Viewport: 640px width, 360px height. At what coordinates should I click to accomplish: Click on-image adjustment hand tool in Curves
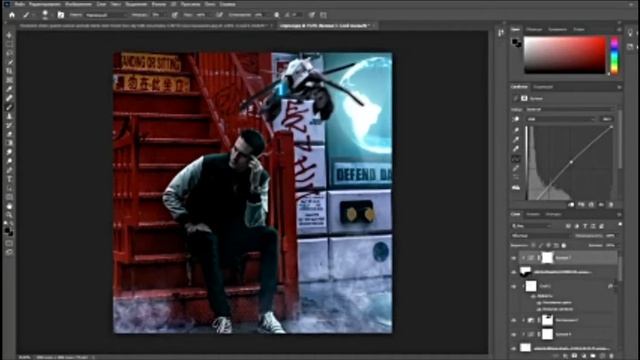[x=516, y=119]
